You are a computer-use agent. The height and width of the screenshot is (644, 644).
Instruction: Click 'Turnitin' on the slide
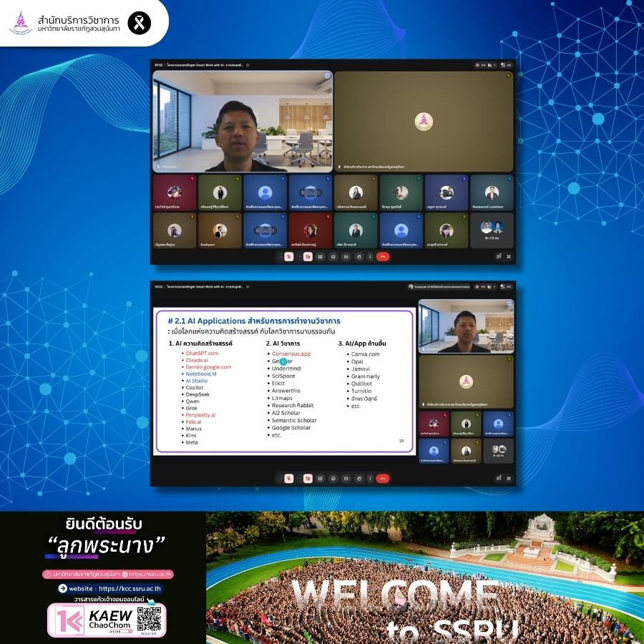click(361, 391)
